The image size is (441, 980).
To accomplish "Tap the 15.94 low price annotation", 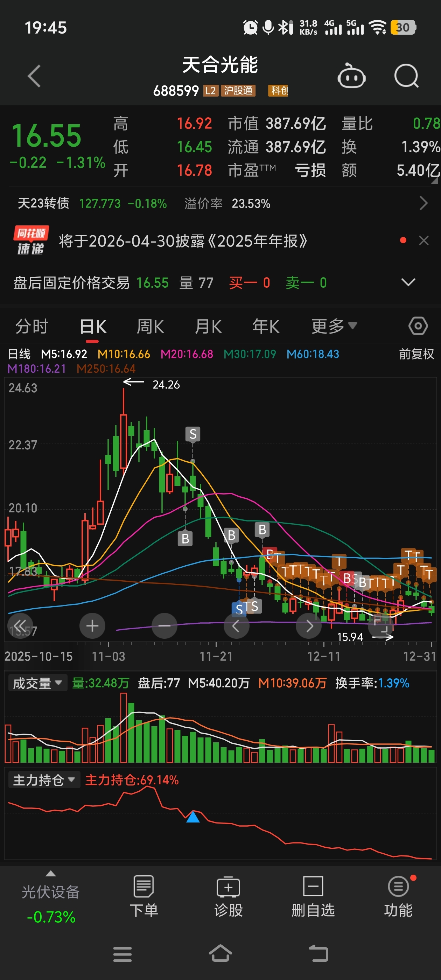I will 350,637.
